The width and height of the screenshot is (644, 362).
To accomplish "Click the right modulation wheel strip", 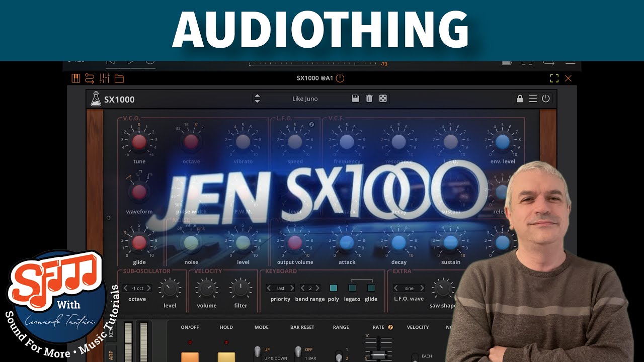I will (x=143, y=342).
